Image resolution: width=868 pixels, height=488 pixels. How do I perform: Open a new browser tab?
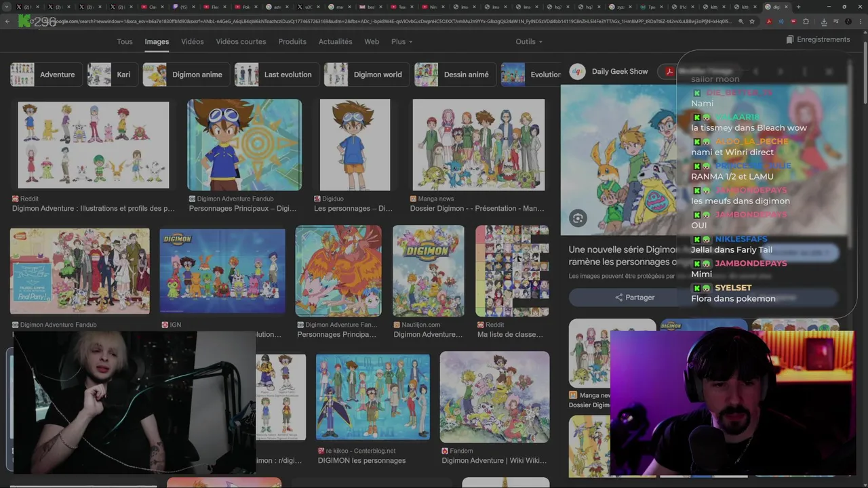pos(798,7)
